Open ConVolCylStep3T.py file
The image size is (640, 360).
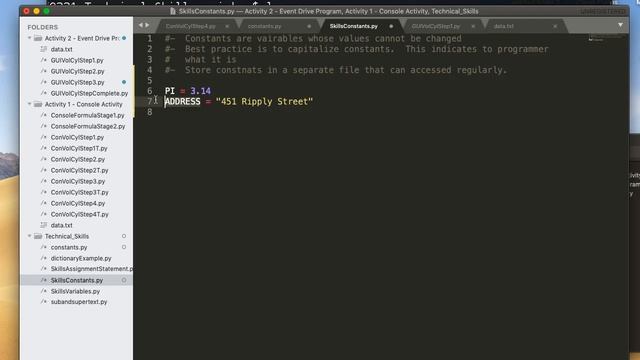pos(79,192)
